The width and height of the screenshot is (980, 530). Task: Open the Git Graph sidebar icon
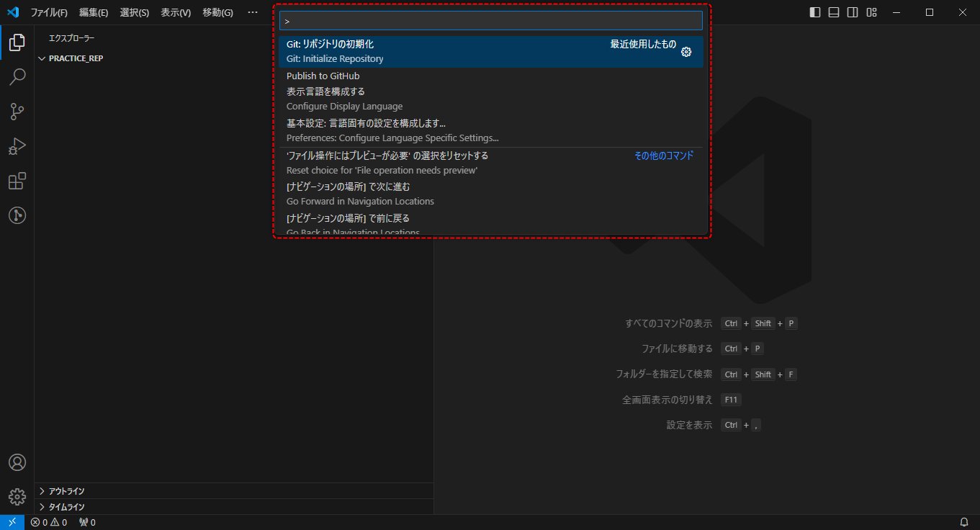(17, 215)
